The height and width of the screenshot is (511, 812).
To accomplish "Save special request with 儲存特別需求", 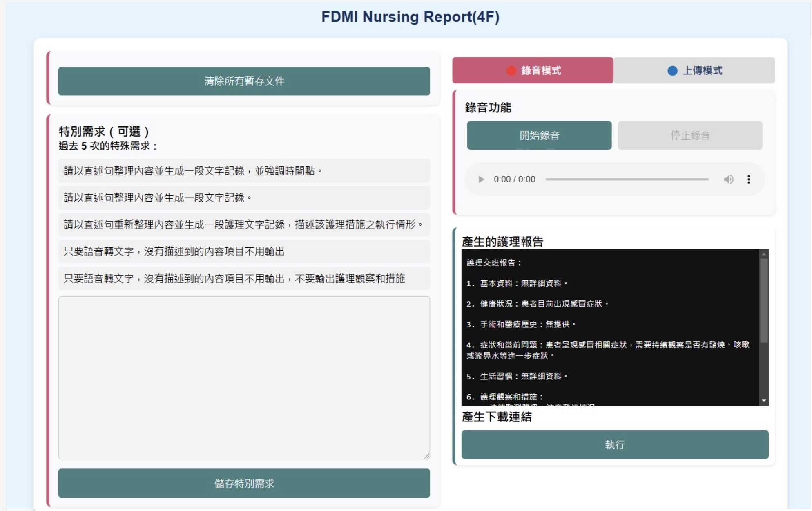I will (x=244, y=483).
